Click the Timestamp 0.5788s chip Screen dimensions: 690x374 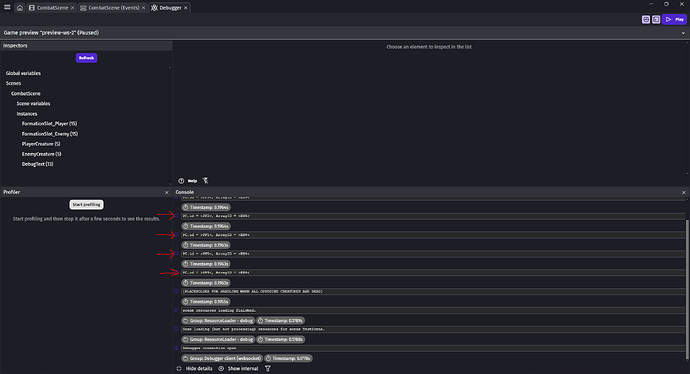tap(280, 340)
